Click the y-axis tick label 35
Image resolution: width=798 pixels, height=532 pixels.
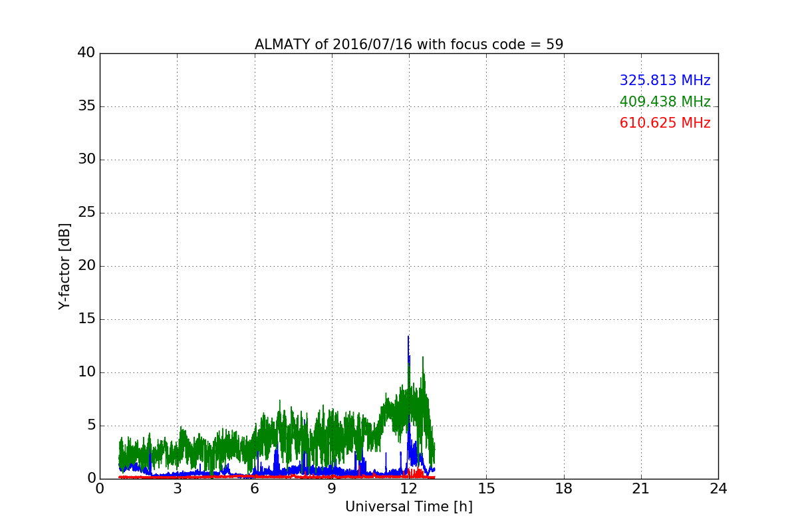(x=86, y=106)
